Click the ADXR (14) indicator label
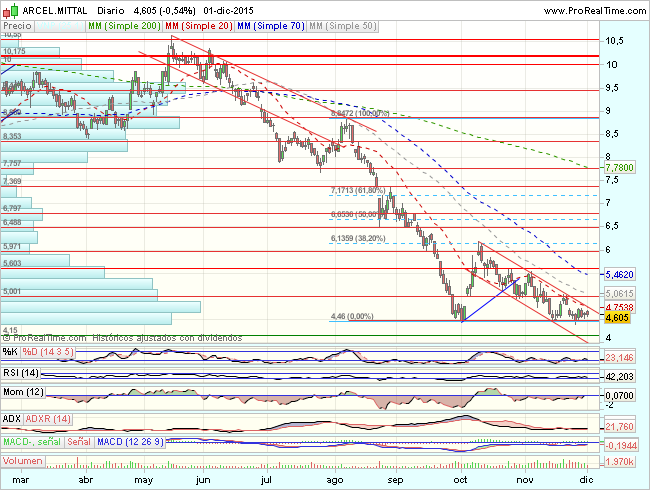Viewport: 650px width, 490px height. point(48,419)
